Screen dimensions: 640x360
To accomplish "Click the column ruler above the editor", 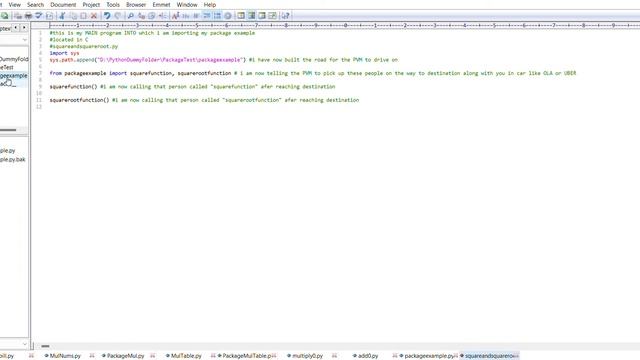I will point(344,25).
